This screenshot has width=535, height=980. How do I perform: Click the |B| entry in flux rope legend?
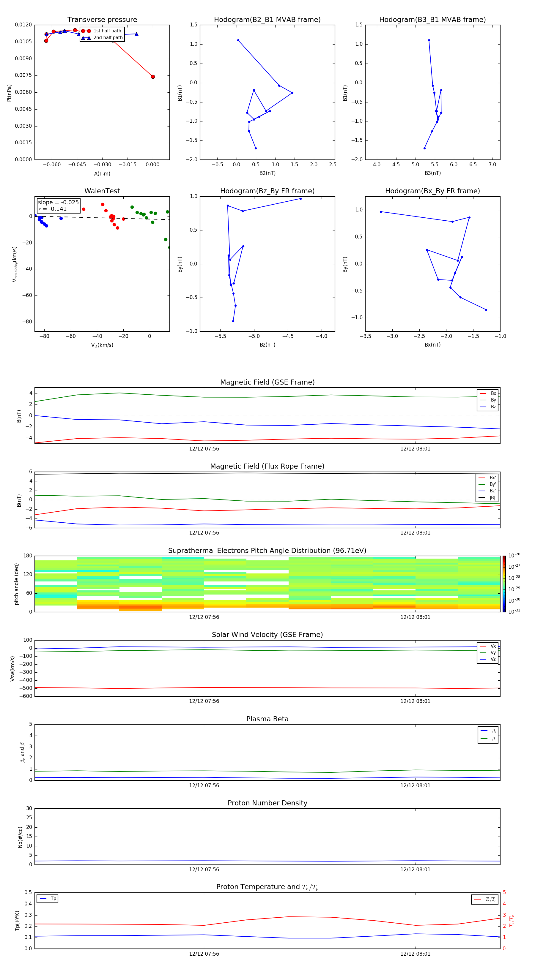tap(487, 498)
